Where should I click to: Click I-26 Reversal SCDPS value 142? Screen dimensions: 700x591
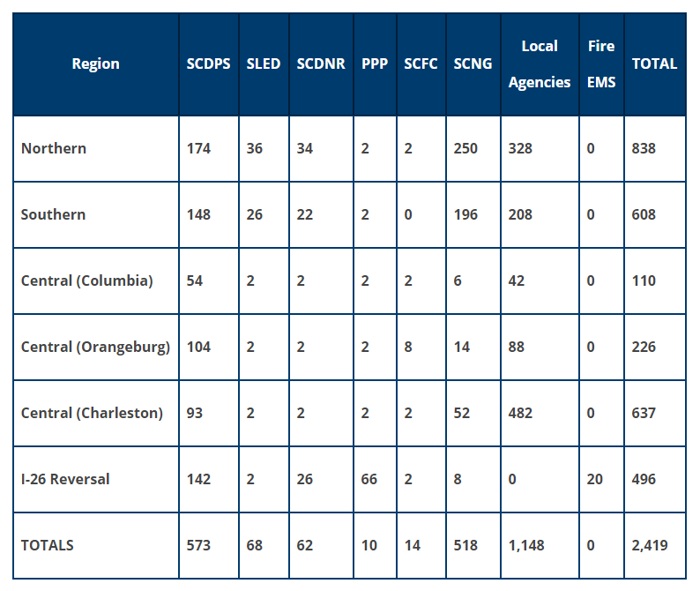click(198, 479)
